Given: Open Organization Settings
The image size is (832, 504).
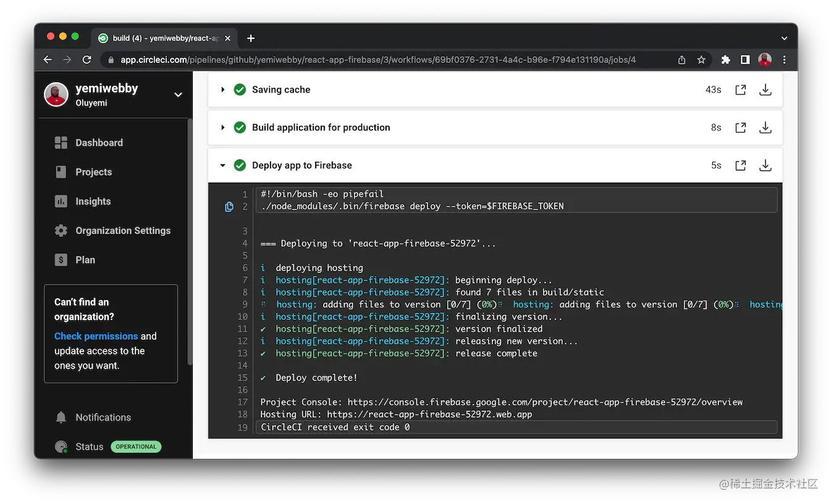Looking at the screenshot, I should (x=123, y=230).
